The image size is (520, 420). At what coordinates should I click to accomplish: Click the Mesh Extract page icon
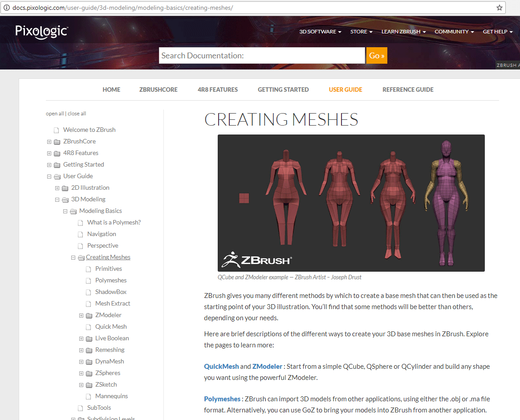pyautogui.click(x=88, y=304)
